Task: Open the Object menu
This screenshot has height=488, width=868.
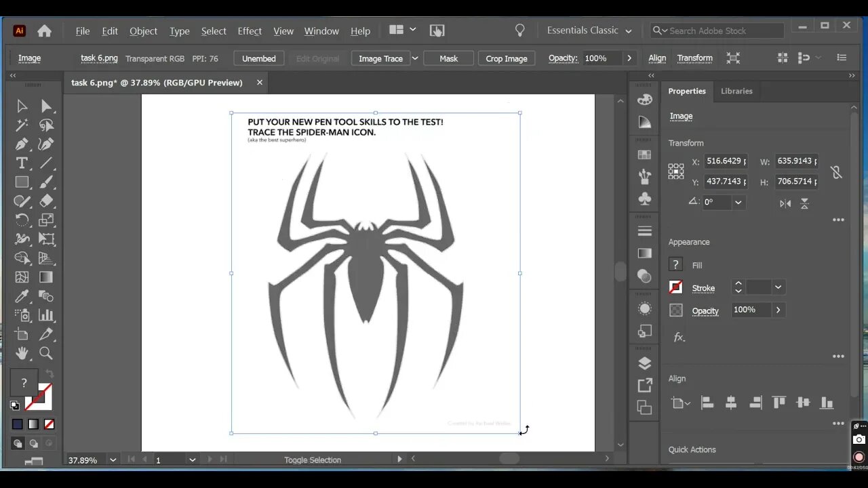Action: click(x=143, y=31)
